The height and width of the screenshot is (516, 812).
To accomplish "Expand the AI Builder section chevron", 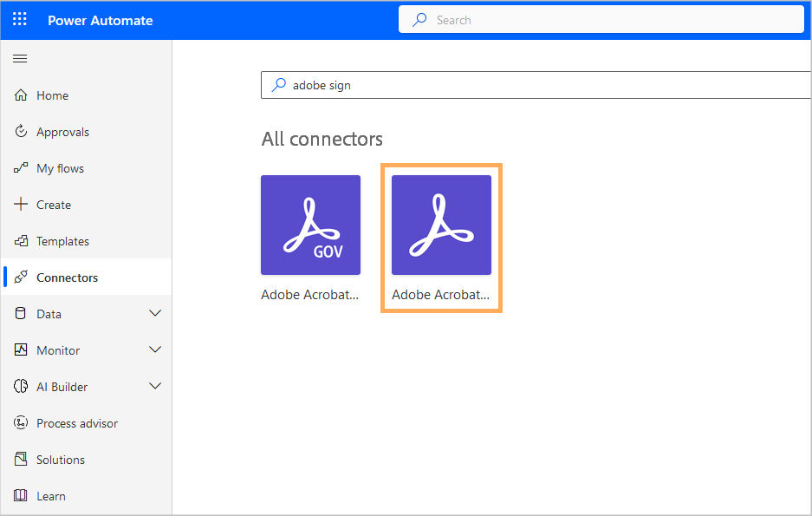I will tap(155, 387).
